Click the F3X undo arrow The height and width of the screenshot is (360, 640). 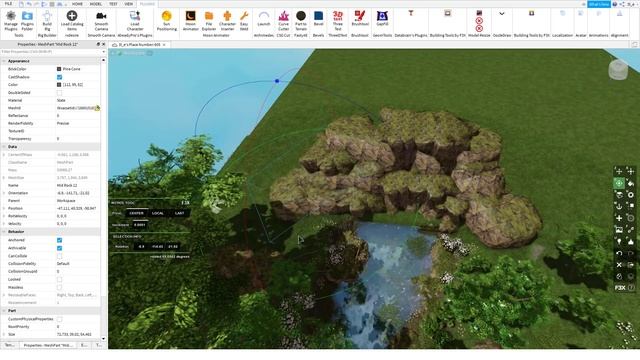pyautogui.click(x=619, y=253)
